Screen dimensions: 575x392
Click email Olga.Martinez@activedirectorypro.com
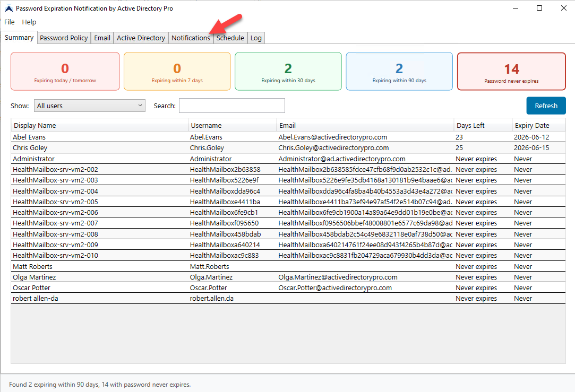pos(338,277)
